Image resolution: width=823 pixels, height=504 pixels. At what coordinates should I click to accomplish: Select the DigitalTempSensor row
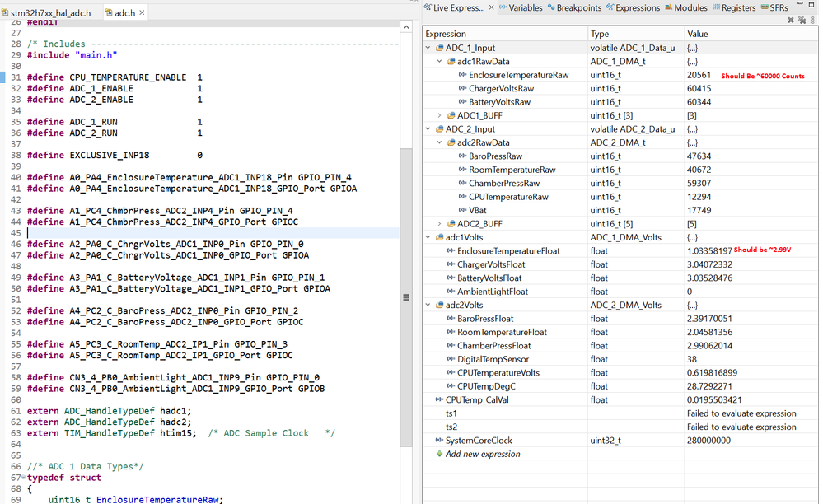click(620, 359)
